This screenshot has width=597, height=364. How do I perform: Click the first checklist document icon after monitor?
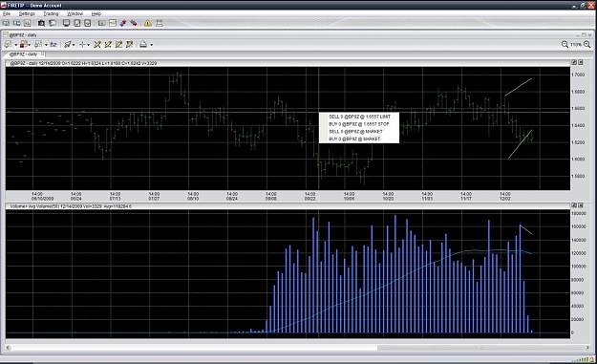pyautogui.click(x=77, y=23)
